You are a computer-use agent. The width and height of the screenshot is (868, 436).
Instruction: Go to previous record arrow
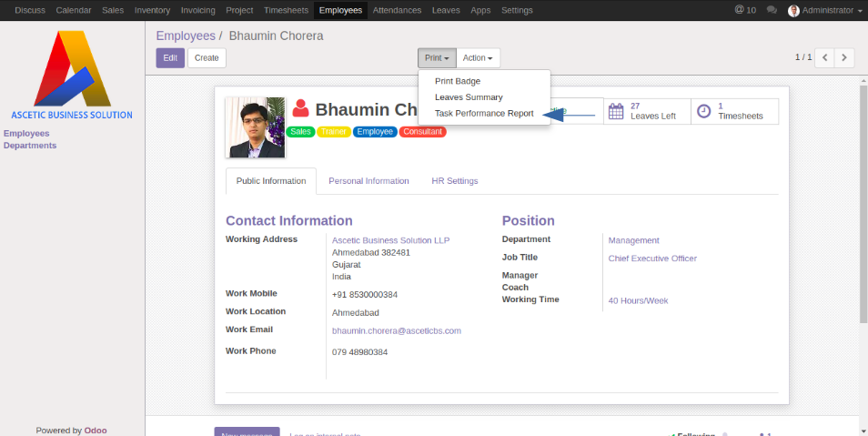point(824,57)
